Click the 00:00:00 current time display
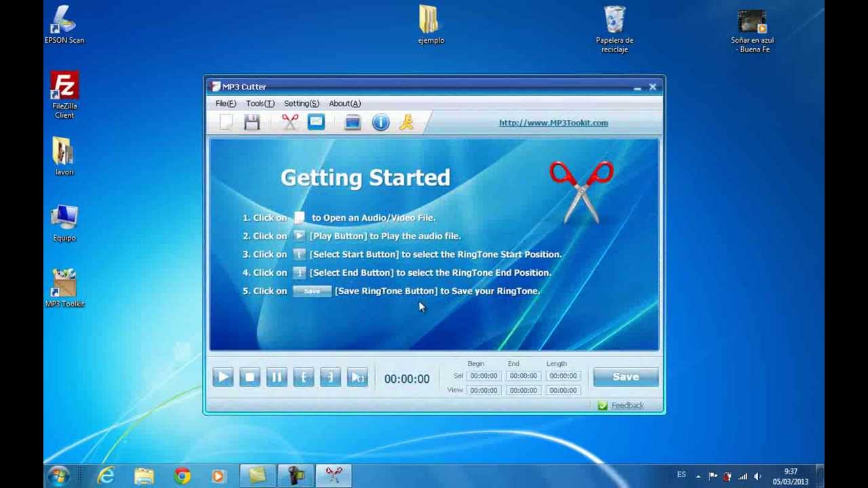 pyautogui.click(x=407, y=379)
